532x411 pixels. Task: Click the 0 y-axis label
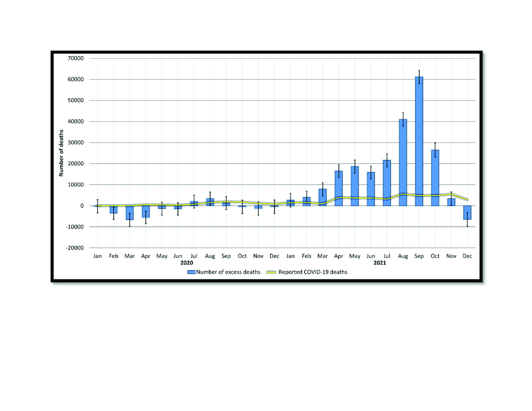point(82,206)
